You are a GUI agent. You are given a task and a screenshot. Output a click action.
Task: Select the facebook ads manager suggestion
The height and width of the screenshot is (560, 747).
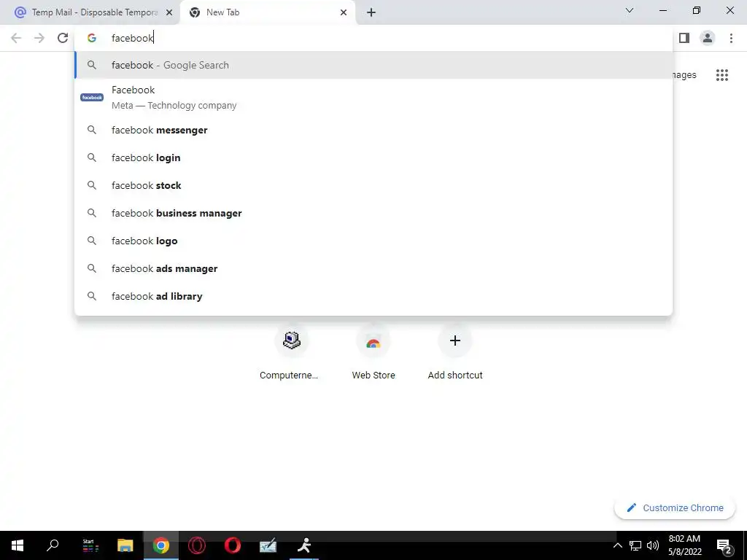click(373, 268)
